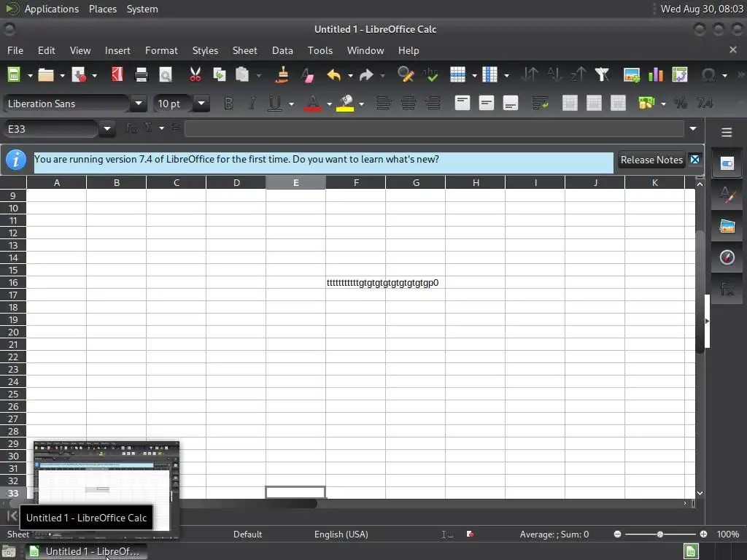747x560 pixels.
Task: Open the Select Function sigma dropdown
Action: 161,128
